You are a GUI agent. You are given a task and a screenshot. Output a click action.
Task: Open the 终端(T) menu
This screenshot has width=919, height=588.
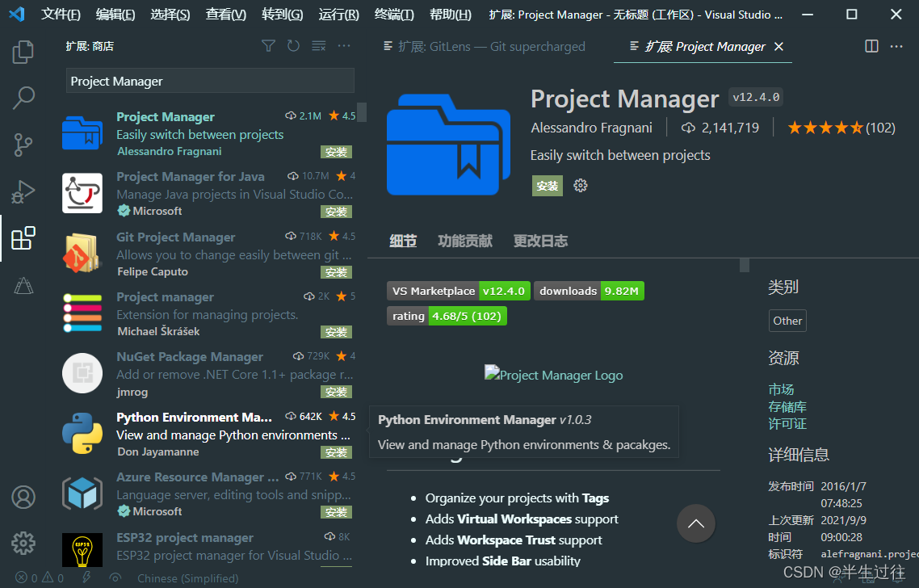tap(394, 15)
